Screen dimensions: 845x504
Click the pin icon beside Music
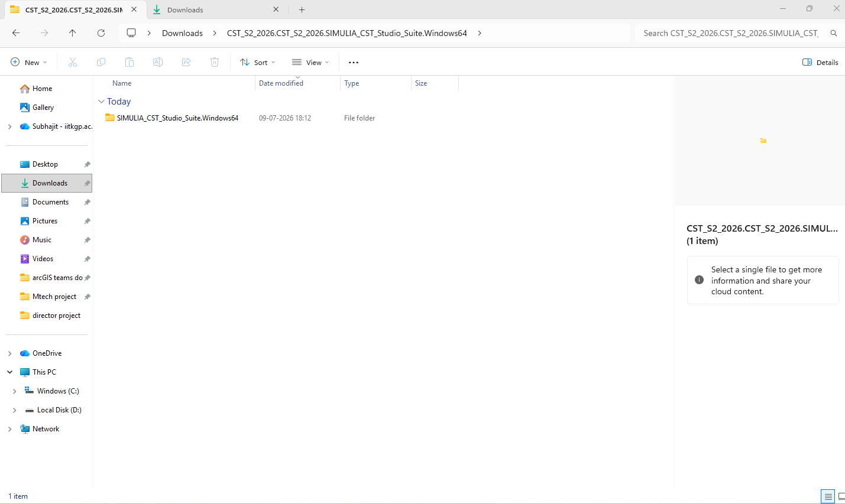[87, 240]
